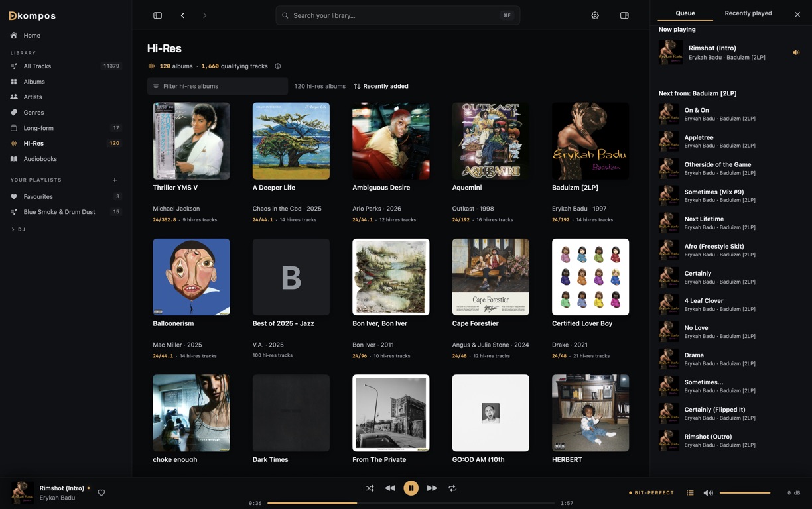Viewport: 812px width, 509px height.
Task: Click the Michael Jackson artist text
Action: (176, 209)
